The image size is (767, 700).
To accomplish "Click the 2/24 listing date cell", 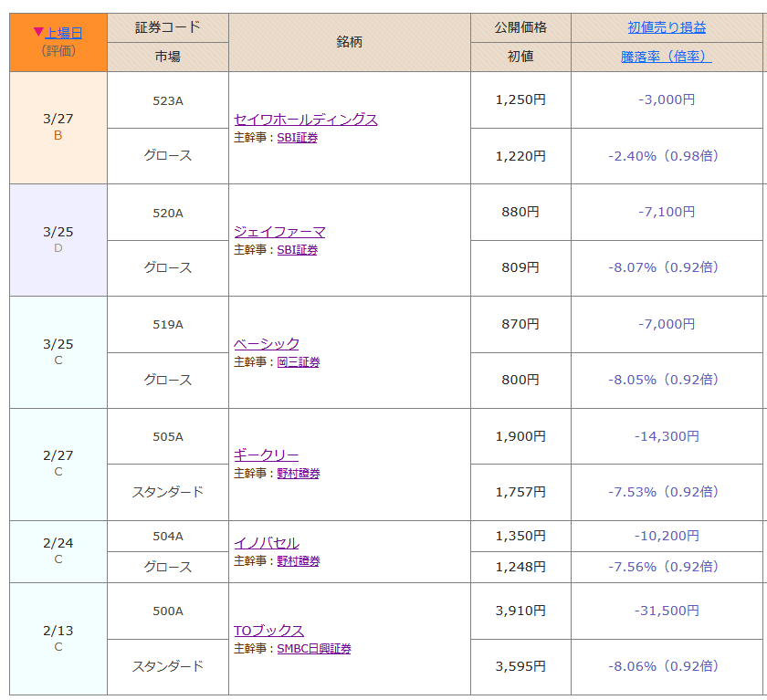I will 58,551.
